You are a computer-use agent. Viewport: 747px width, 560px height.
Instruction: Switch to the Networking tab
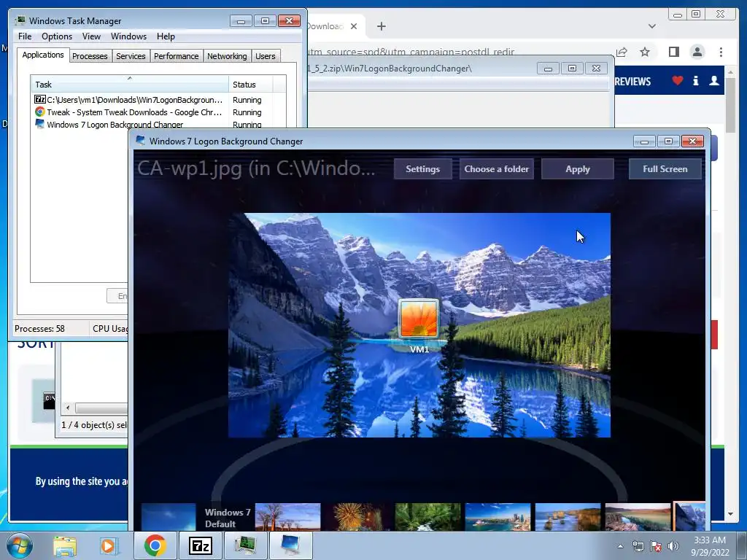227,56
